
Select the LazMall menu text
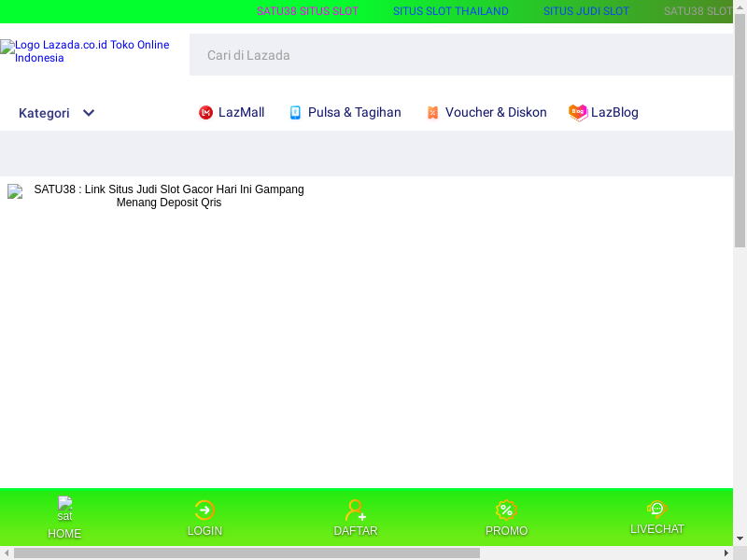[x=241, y=113]
